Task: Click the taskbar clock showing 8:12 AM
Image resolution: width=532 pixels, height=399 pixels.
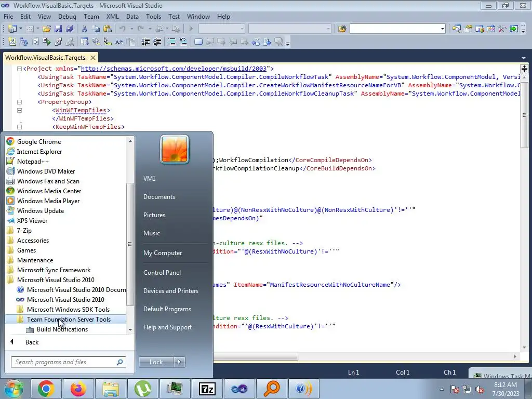Action: 506,389
